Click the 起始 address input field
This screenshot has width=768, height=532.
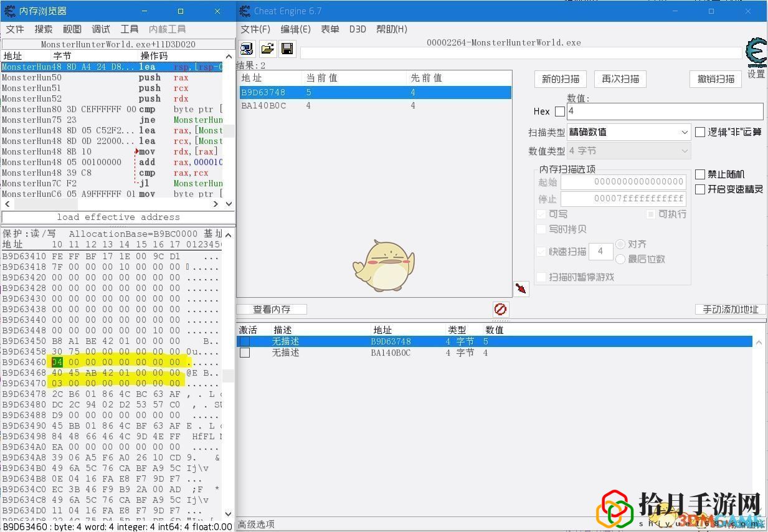[623, 181]
